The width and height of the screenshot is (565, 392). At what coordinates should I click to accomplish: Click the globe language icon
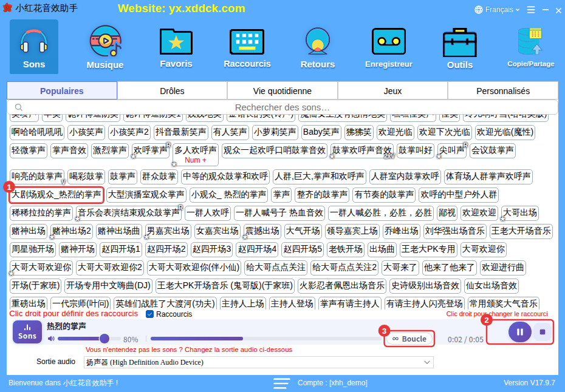click(x=479, y=10)
